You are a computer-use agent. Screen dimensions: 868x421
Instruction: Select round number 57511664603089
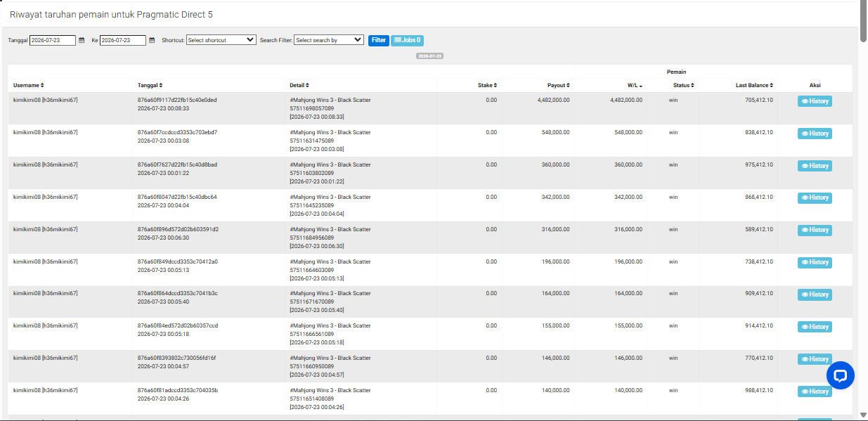311,270
